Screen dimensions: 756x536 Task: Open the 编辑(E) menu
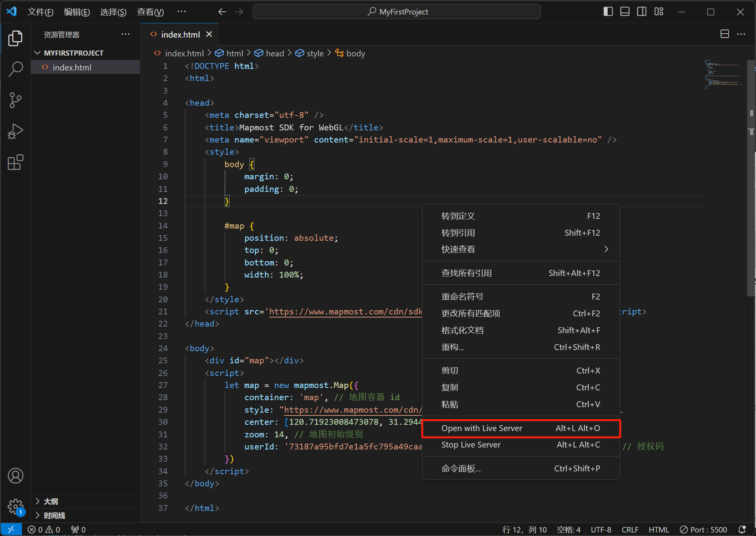pyautogui.click(x=77, y=12)
